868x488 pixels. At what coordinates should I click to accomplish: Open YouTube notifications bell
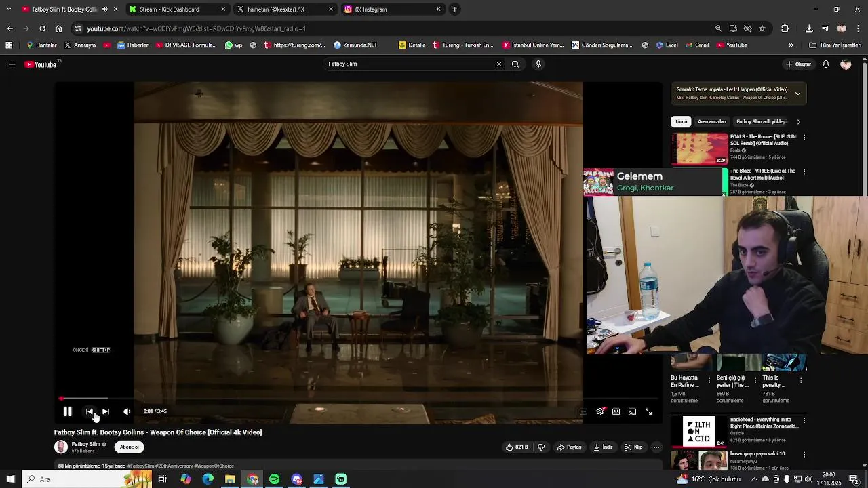(826, 64)
